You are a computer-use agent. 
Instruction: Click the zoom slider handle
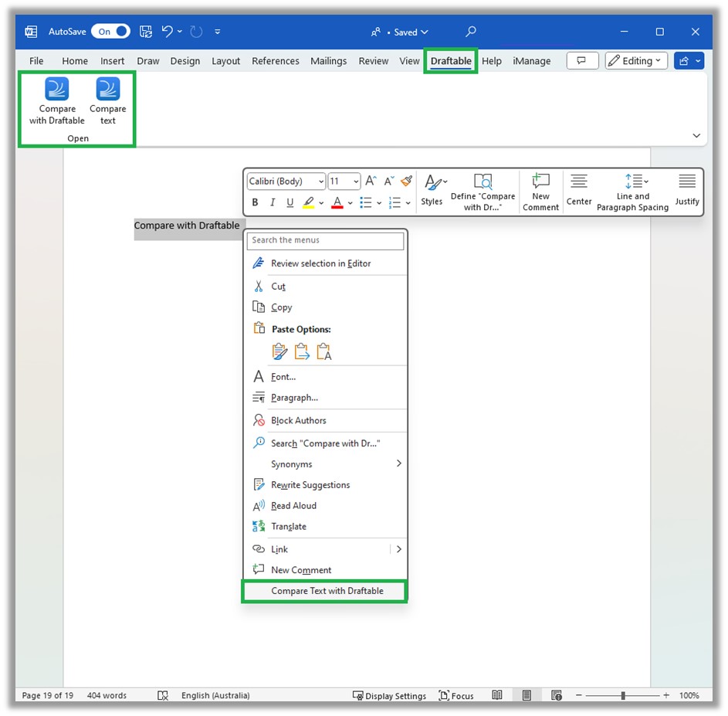click(623, 696)
